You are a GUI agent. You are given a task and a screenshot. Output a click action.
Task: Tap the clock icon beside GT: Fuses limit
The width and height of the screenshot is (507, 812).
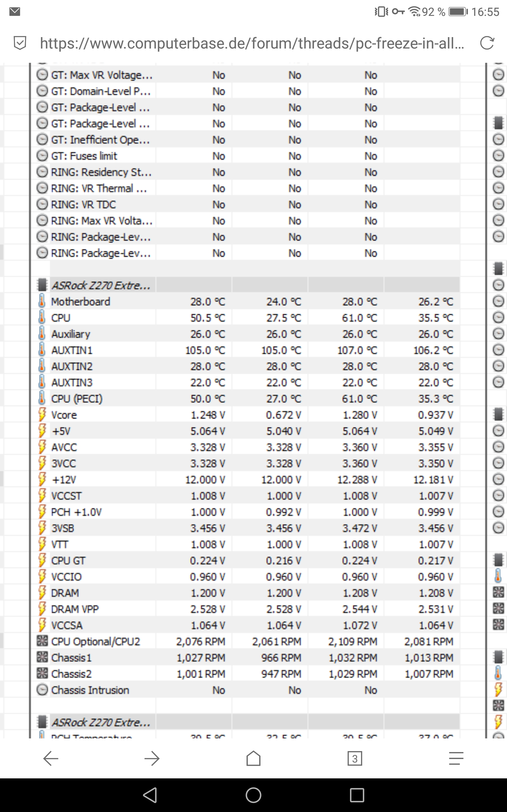tap(42, 155)
